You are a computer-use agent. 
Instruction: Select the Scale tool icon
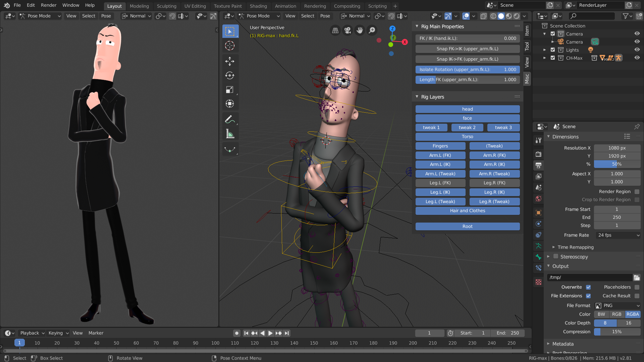(x=230, y=89)
